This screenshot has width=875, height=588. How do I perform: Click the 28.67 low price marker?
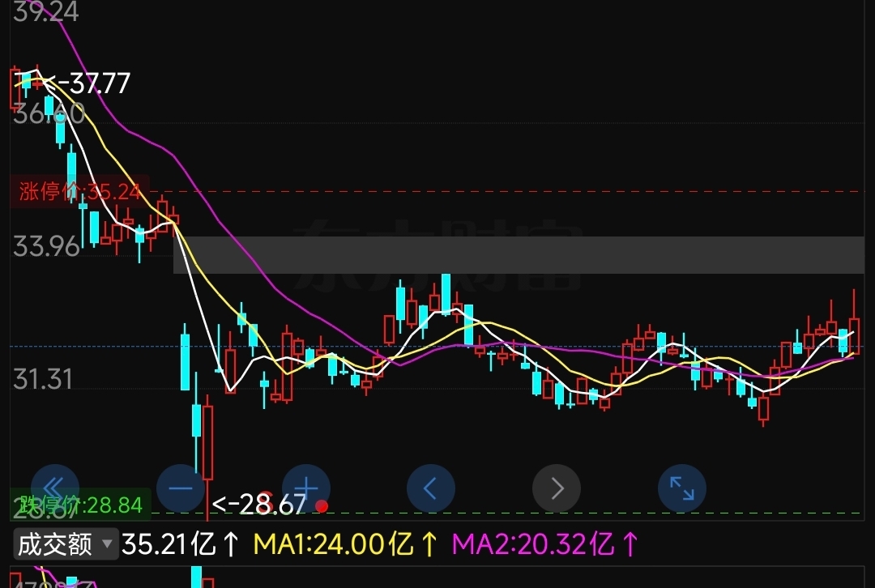click(259, 505)
